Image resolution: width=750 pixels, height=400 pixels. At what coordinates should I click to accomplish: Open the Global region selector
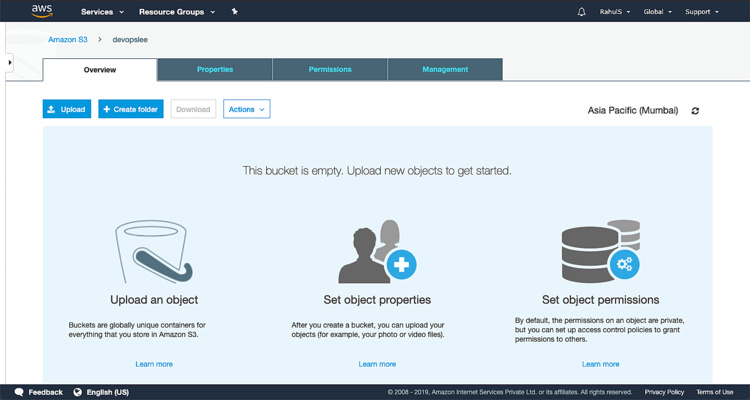click(x=661, y=12)
